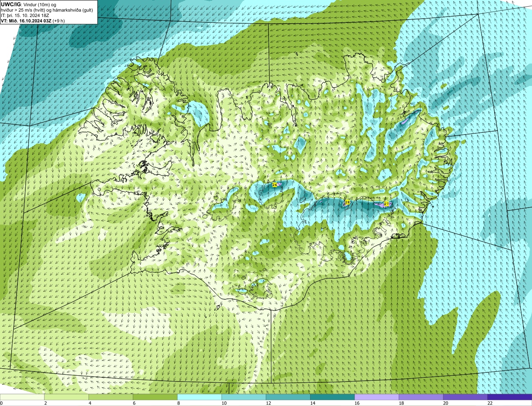Click the 'IT: þri. 15. 10. 2024 18Z' line
532x406 pixels.
click(25, 15)
